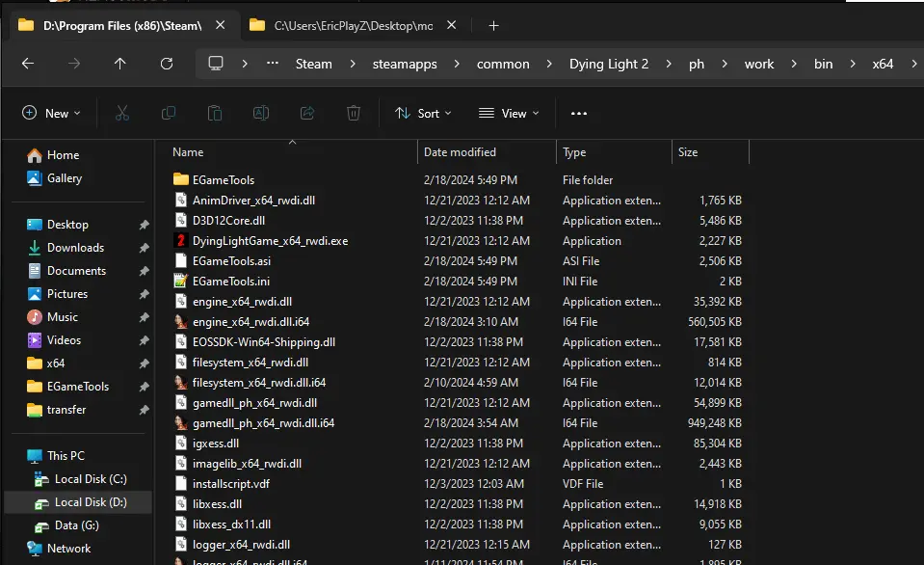
Task: Go back to the previous folder
Action: [28, 64]
